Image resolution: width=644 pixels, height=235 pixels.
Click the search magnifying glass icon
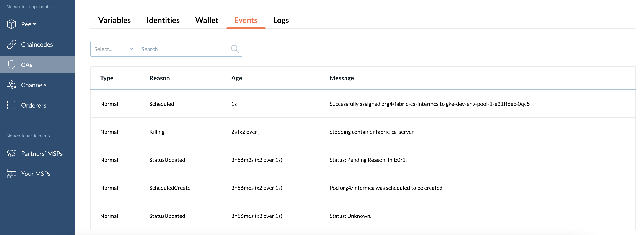(235, 49)
